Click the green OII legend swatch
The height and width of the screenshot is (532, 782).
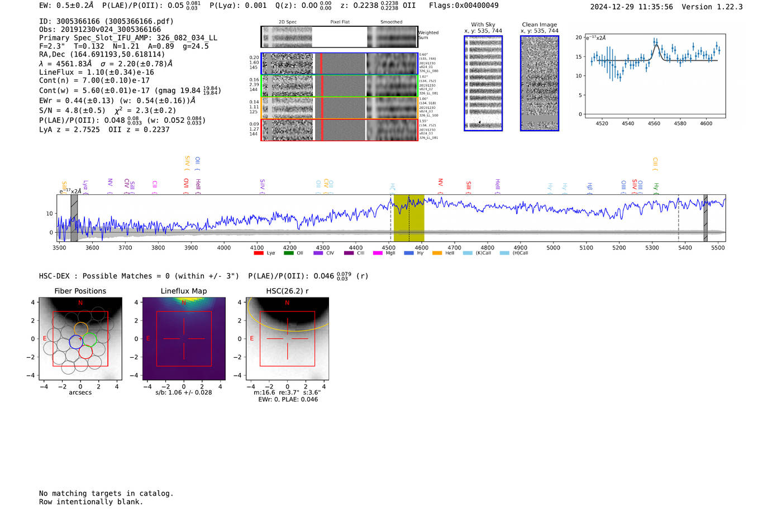click(288, 253)
